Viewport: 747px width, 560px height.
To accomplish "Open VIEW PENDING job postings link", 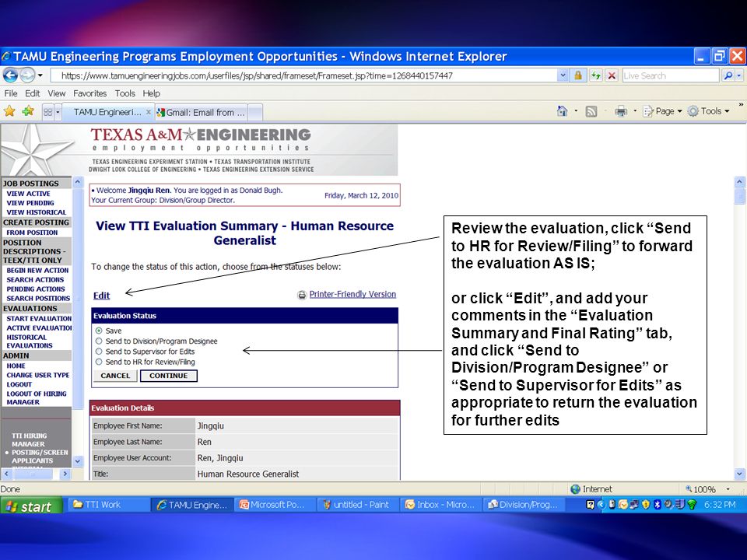I will [x=30, y=203].
